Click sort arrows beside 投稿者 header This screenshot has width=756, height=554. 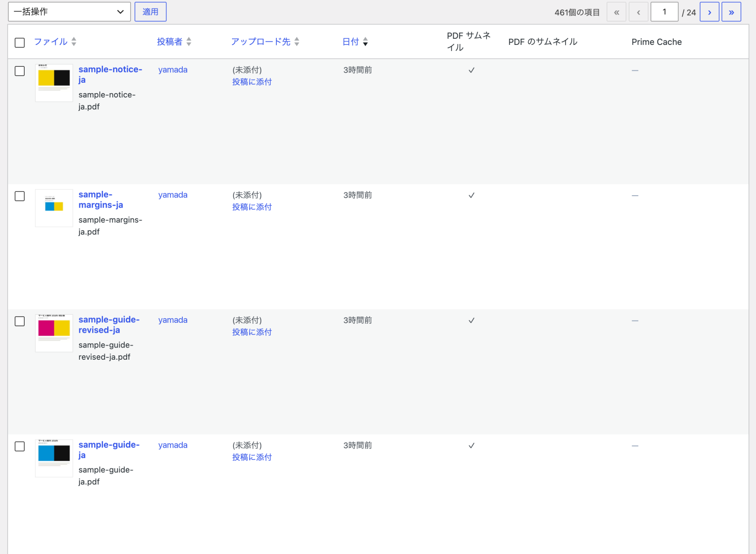189,42
